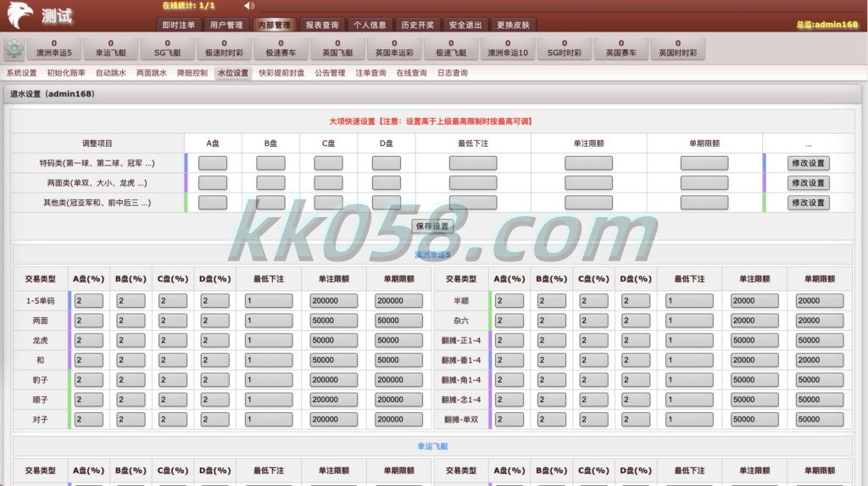Open the 个人信息 menu
The width and height of the screenshot is (868, 486).
[x=370, y=25]
